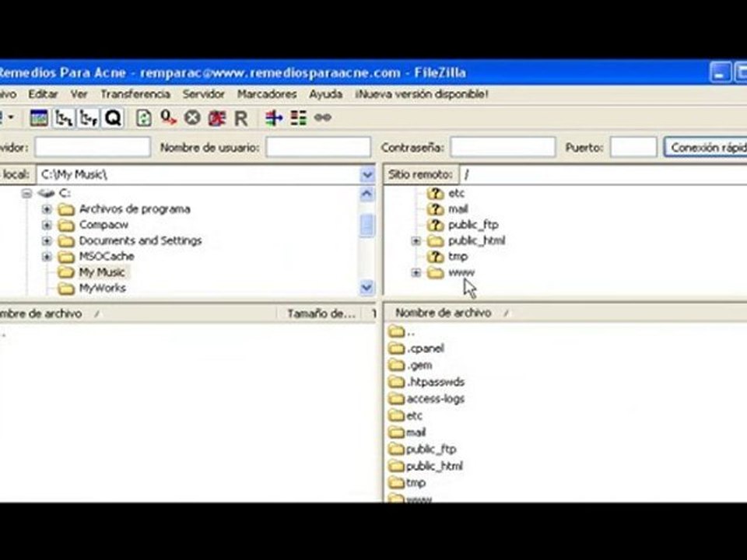Click the Sitio remoto path field
Screen dimensions: 747x560
[603, 175]
